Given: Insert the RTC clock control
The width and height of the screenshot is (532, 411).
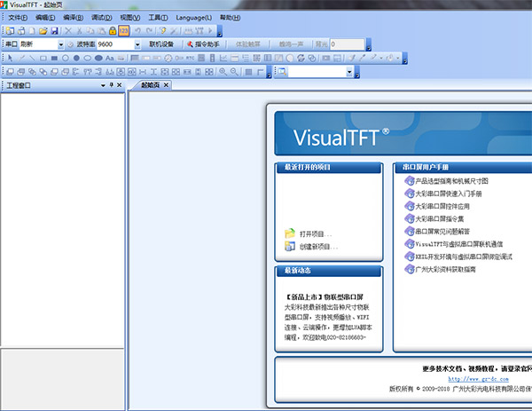Looking at the screenshot, I should [x=191, y=58].
